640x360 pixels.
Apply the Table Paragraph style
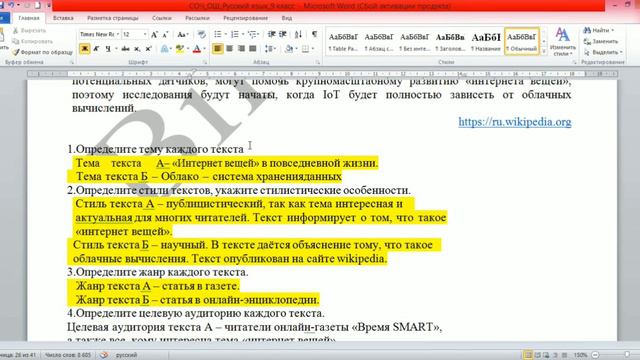pyautogui.click(x=343, y=41)
